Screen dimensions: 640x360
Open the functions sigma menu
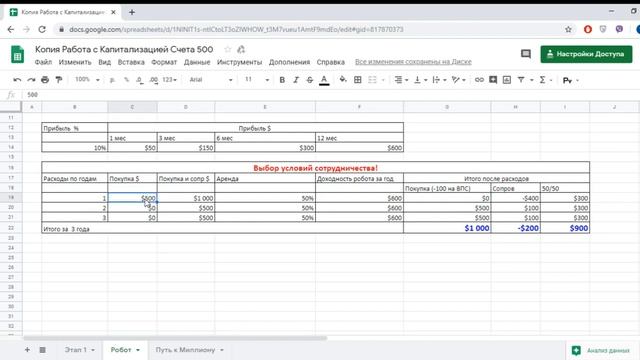click(542, 80)
